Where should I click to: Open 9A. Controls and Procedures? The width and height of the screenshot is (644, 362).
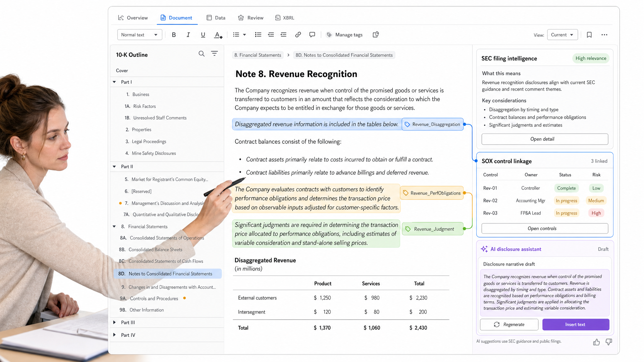(x=149, y=299)
